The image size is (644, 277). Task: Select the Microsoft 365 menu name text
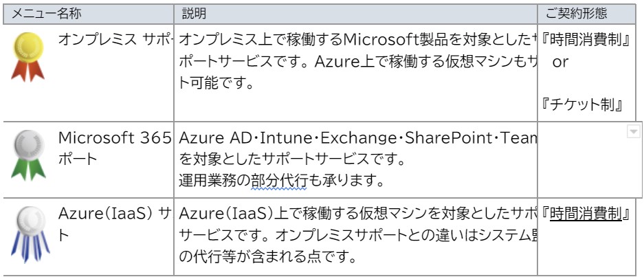click(115, 138)
